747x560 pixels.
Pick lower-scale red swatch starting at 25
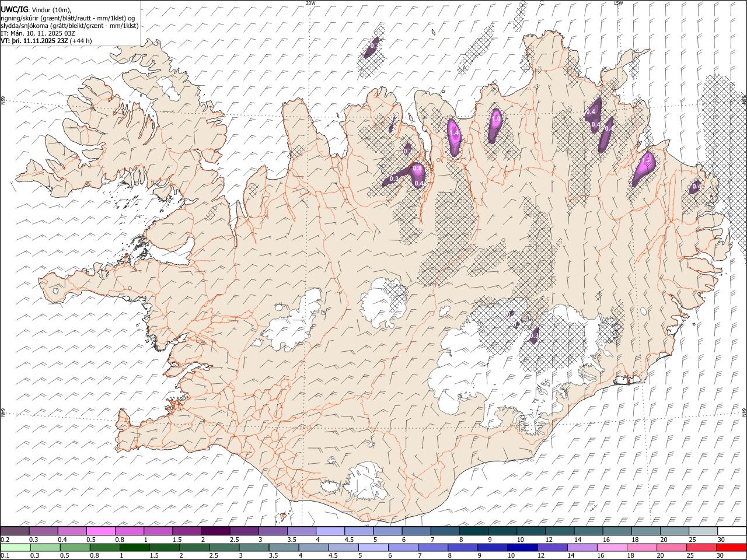pyautogui.click(x=701, y=547)
